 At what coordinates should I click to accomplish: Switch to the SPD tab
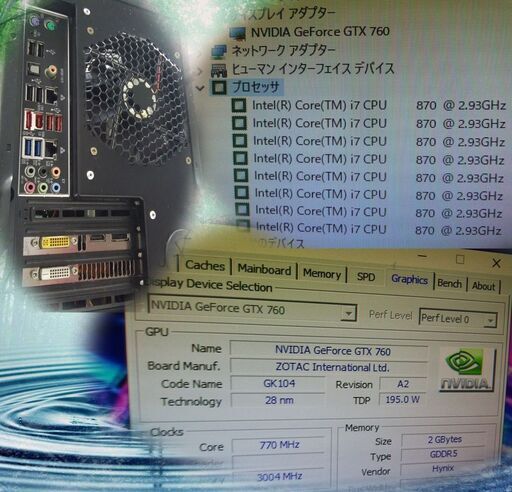(x=366, y=277)
